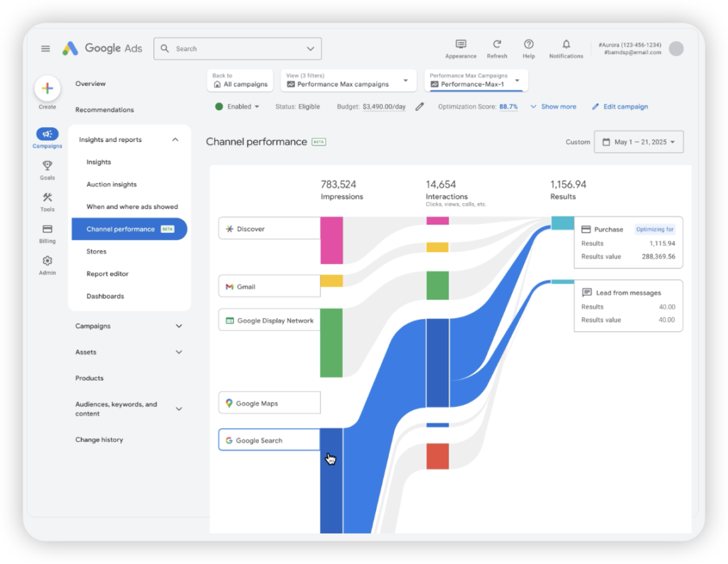Click the Optimizing for badge on Purchase

point(655,229)
